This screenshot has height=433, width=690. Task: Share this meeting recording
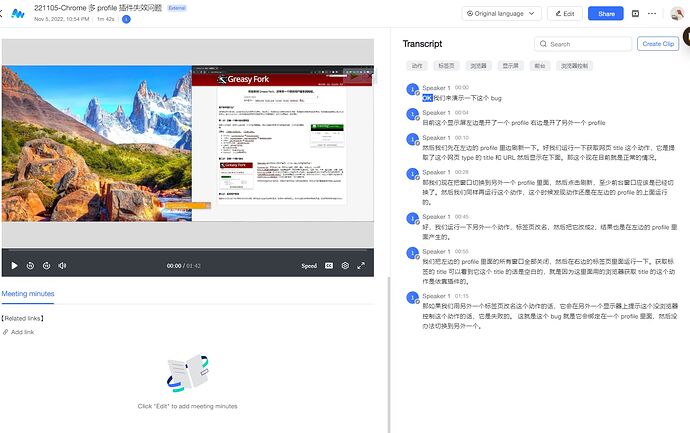tap(604, 14)
